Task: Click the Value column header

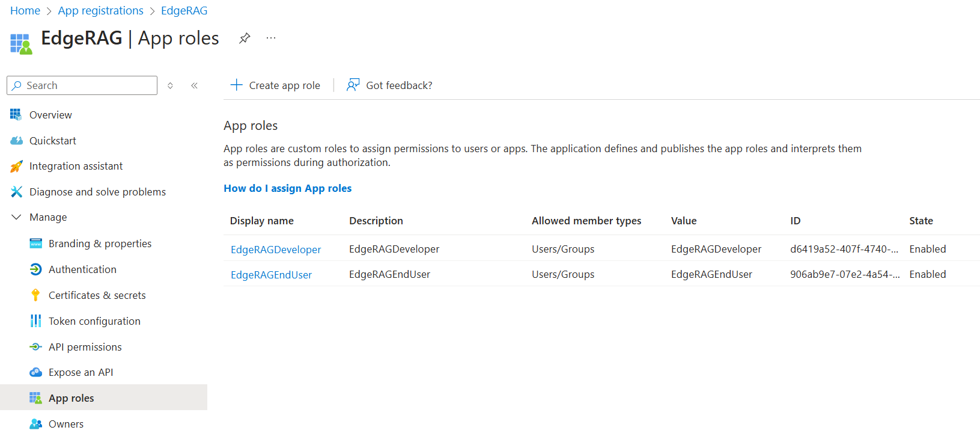Action: [x=684, y=221]
